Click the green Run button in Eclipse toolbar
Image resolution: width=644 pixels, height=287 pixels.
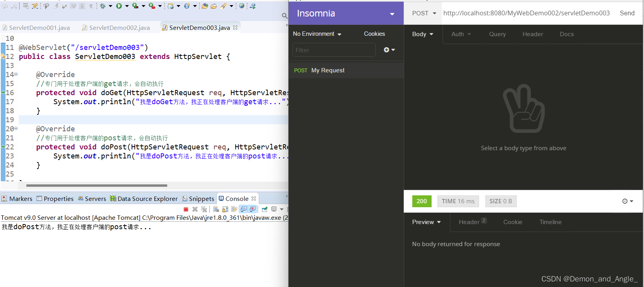tap(119, 6)
